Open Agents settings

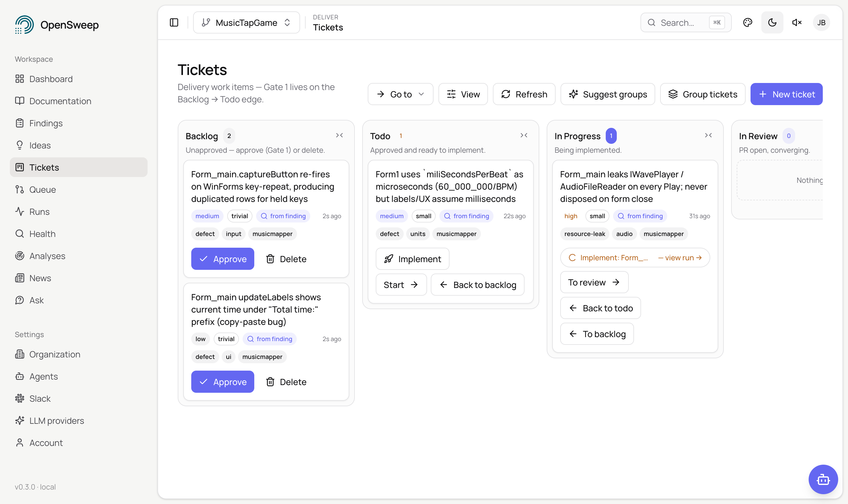78,376
